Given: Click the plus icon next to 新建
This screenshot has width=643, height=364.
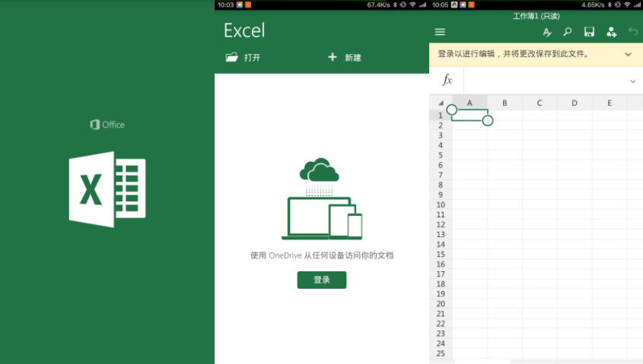Looking at the screenshot, I should point(333,57).
